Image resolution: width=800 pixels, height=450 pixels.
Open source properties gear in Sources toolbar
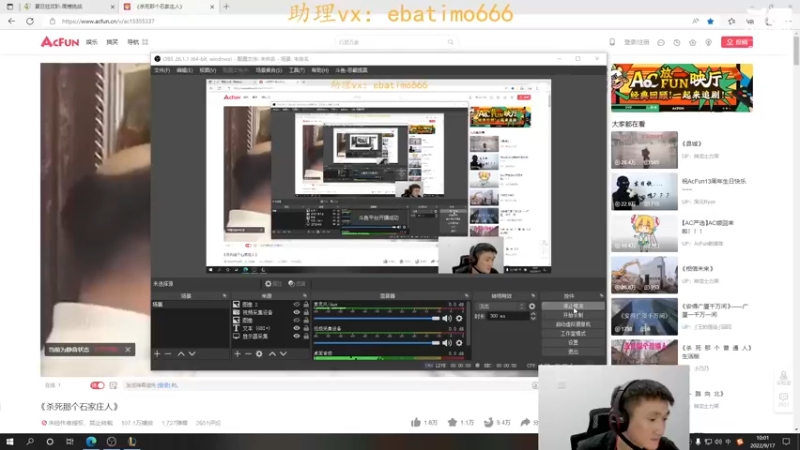(259, 354)
